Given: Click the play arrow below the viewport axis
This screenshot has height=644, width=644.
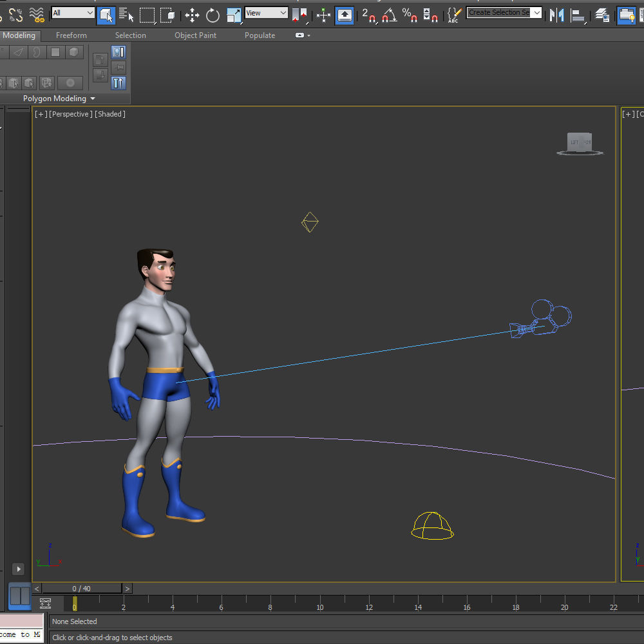Looking at the screenshot, I should click(19, 569).
